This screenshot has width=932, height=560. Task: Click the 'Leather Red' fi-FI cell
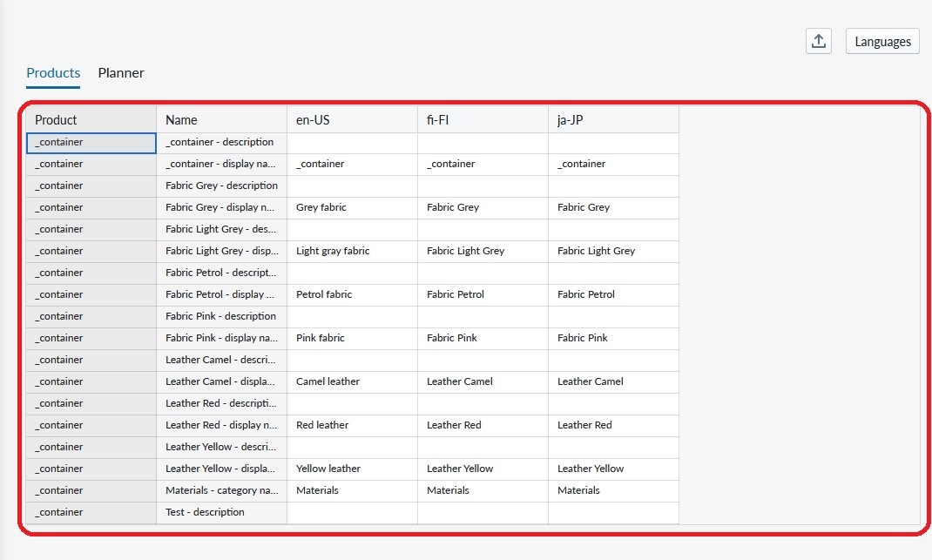tap(483, 426)
